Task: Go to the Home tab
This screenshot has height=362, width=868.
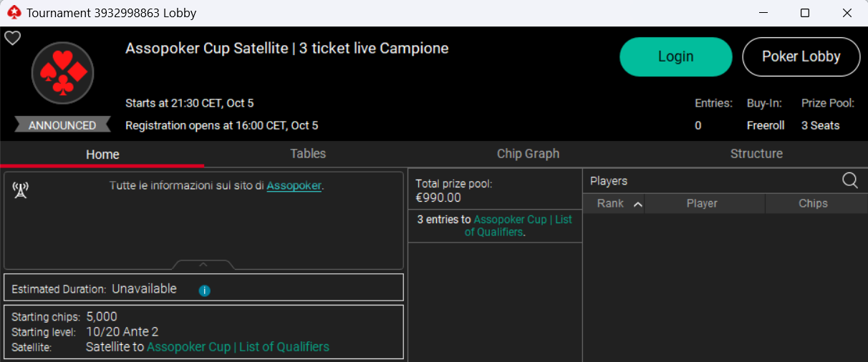Action: pos(102,155)
